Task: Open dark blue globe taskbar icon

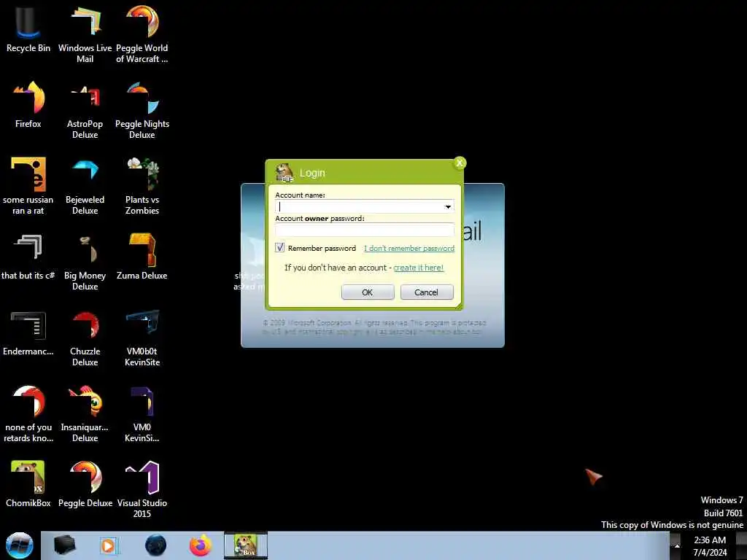Action: (x=155, y=545)
